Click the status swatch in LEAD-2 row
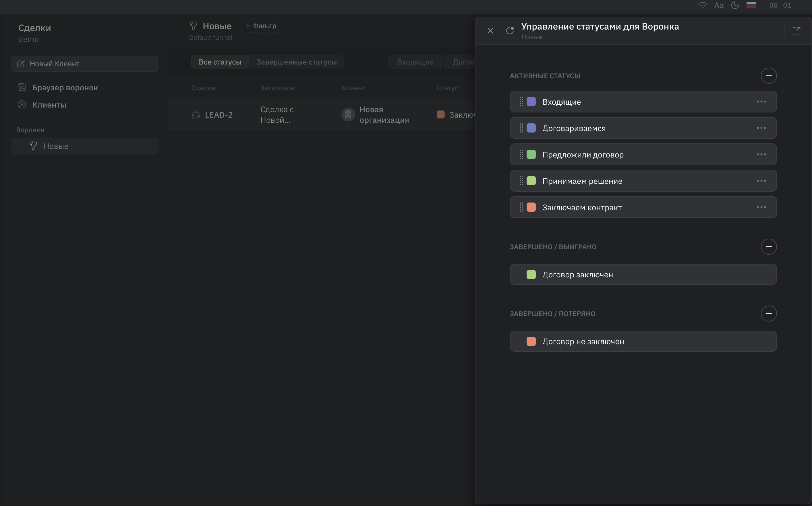The height and width of the screenshot is (506, 812). point(440,114)
